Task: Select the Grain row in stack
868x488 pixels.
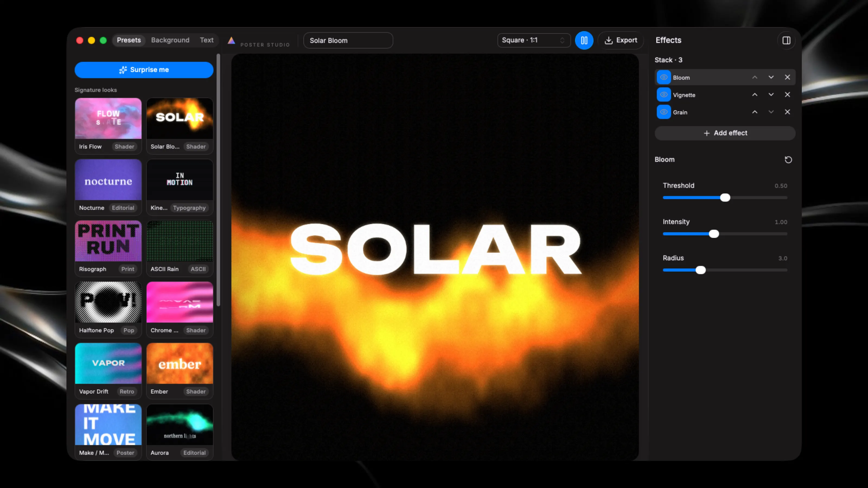Action: (725, 112)
